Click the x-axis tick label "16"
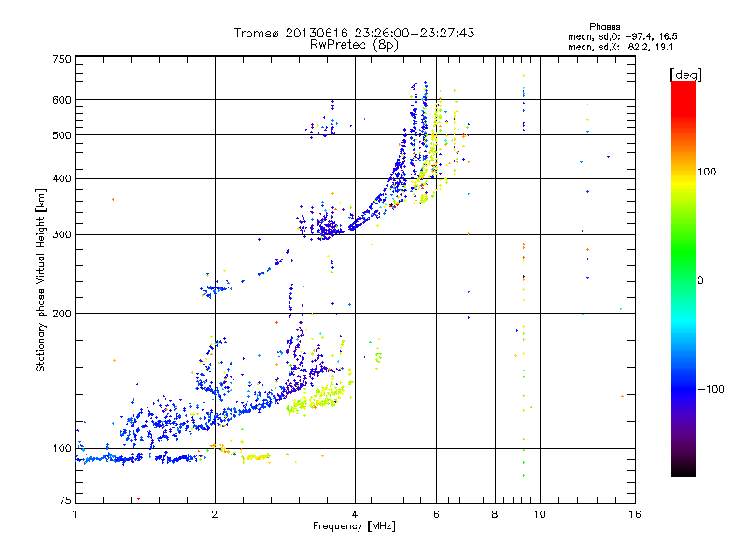This screenshot has width=747, height=560. point(635,514)
